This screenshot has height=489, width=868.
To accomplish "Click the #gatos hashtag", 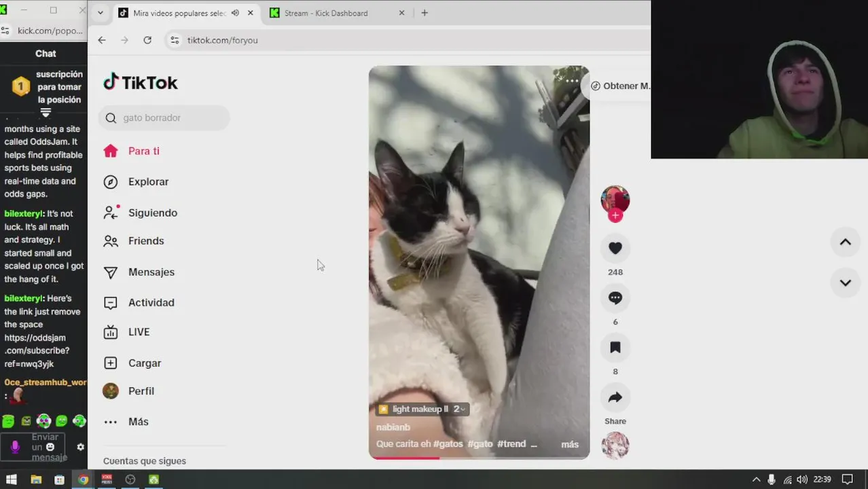I will click(x=448, y=444).
